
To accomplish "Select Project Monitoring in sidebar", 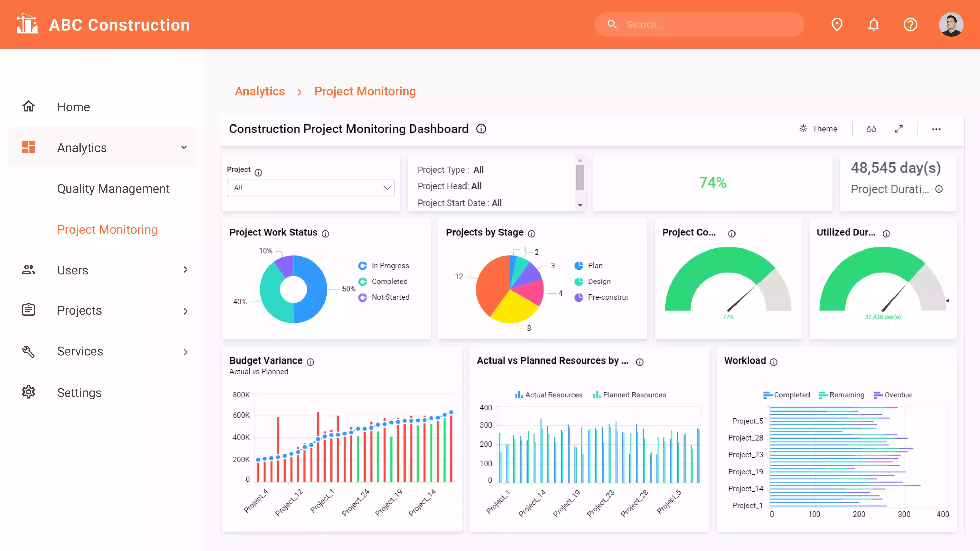I will pos(107,229).
